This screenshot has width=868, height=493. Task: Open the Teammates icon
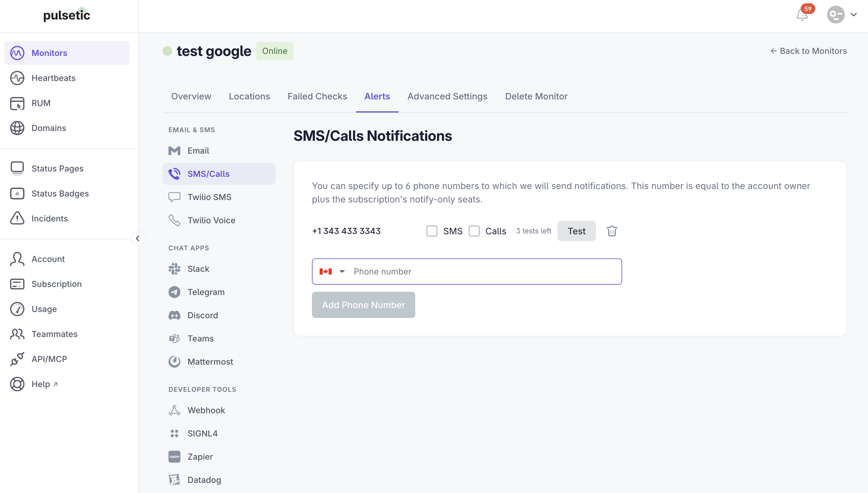(17, 334)
